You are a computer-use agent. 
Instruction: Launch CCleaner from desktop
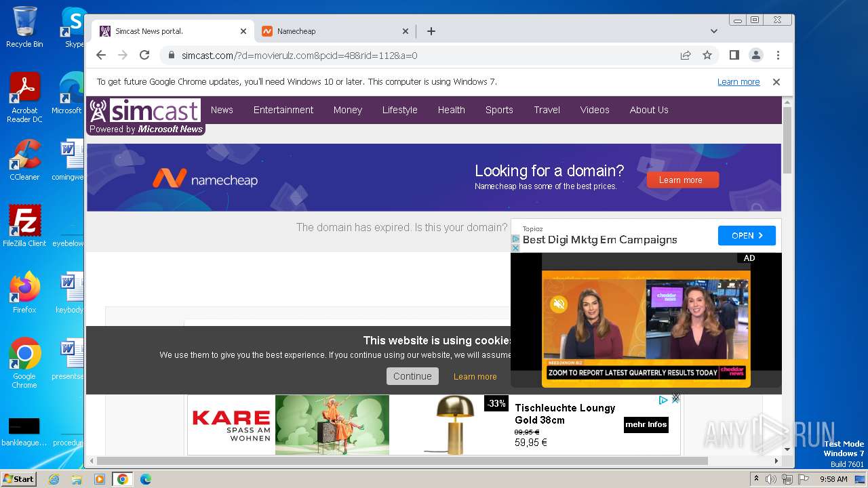click(24, 161)
